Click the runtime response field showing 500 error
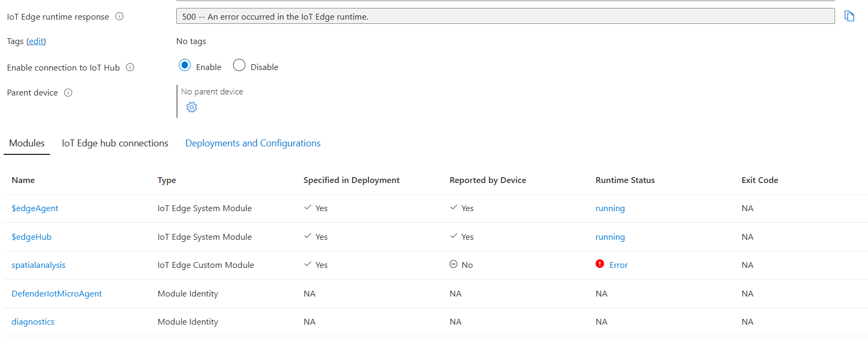 pos(505,16)
